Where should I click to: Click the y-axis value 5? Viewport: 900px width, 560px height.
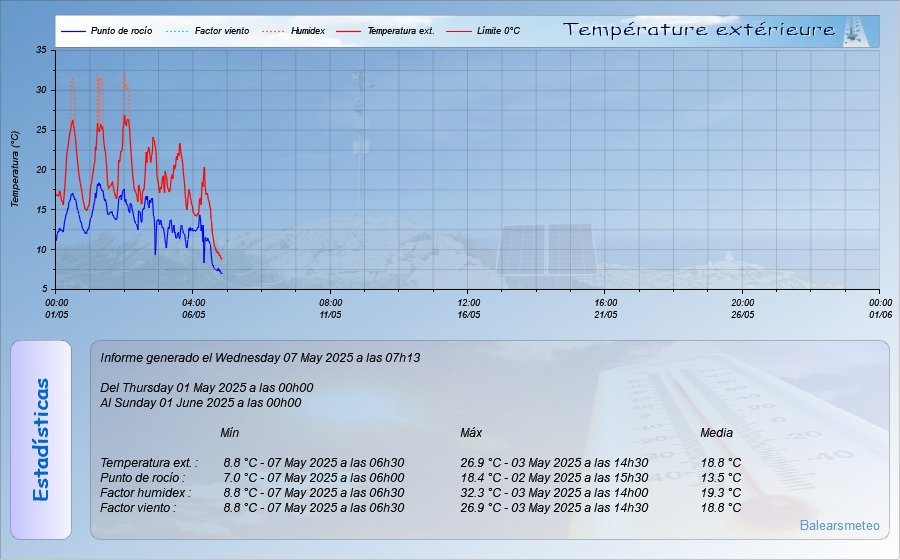tap(44, 289)
